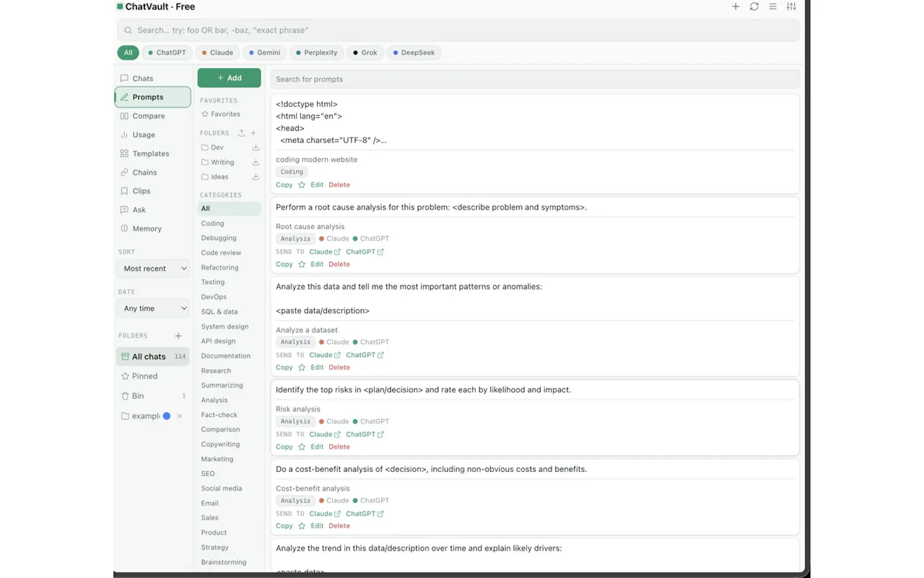Open the Memory section
Image resolution: width=924 pixels, height=578 pixels.
pos(153,229)
